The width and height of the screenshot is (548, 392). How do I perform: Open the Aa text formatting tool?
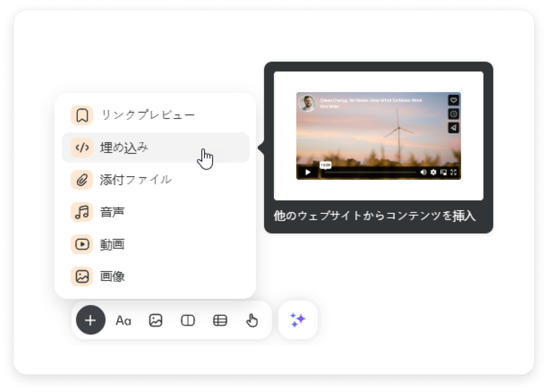(123, 320)
